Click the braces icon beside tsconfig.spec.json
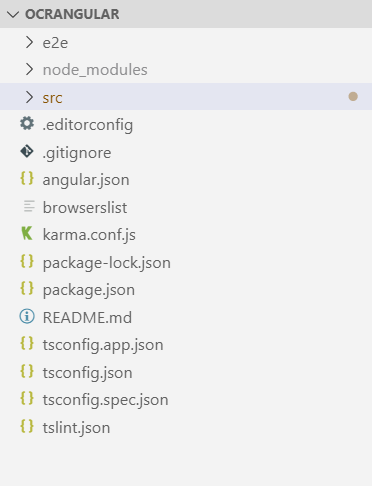The height and width of the screenshot is (486, 372). pos(27,399)
